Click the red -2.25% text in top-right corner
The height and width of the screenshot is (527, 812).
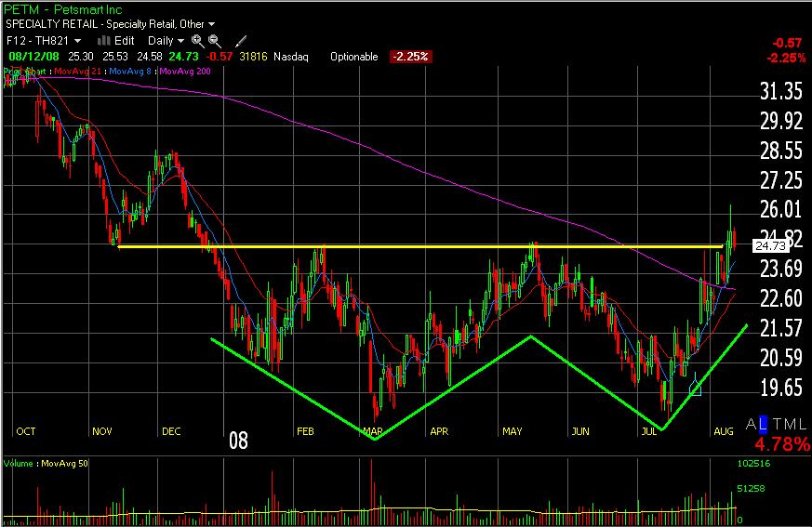click(x=786, y=58)
